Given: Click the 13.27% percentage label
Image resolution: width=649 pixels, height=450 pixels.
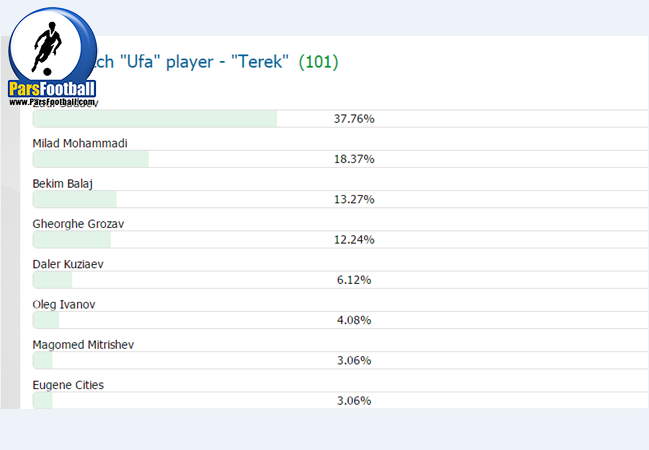Looking at the screenshot, I should pos(354,199).
